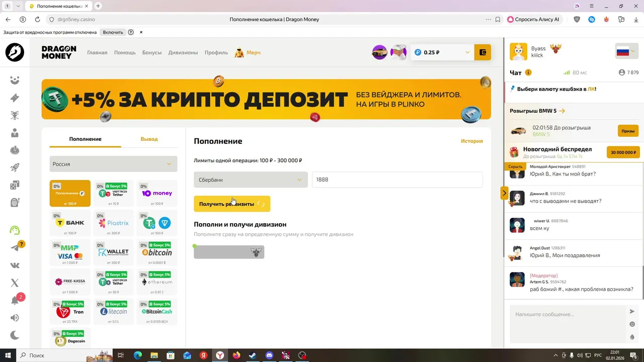This screenshot has width=644, height=362.
Task: Select the Free-Kassa payment method
Action: 70,282
